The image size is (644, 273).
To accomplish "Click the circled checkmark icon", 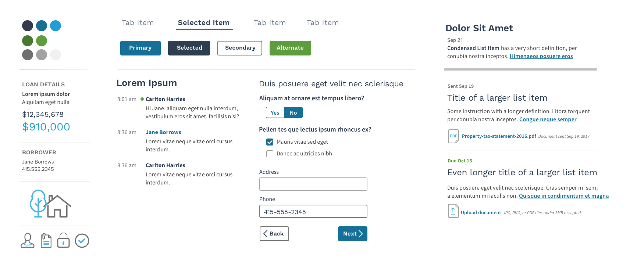I will [82, 241].
